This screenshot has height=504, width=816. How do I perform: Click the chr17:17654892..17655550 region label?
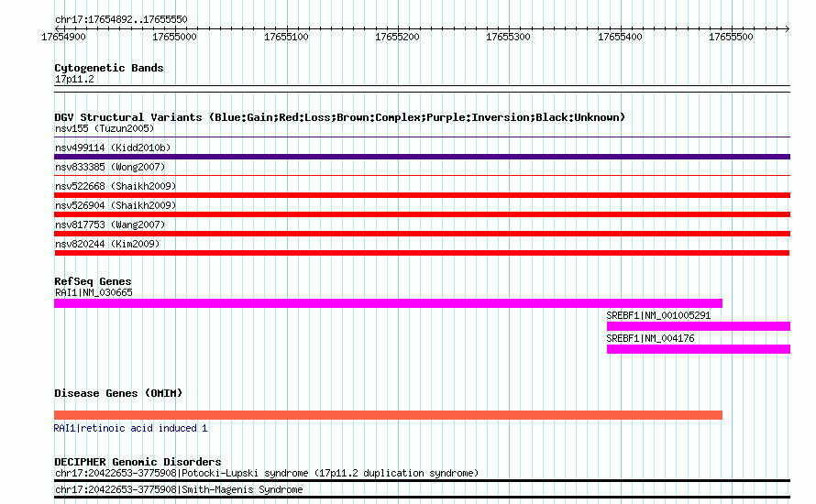[121, 19]
